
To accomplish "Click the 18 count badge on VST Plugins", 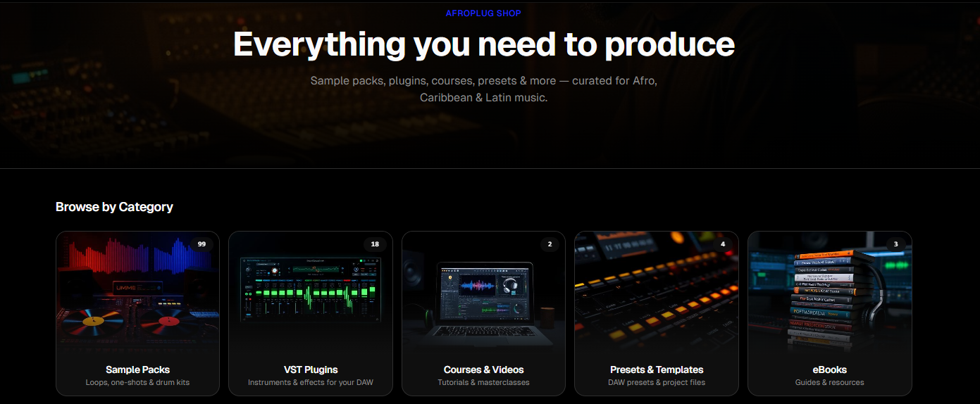I will (x=375, y=244).
